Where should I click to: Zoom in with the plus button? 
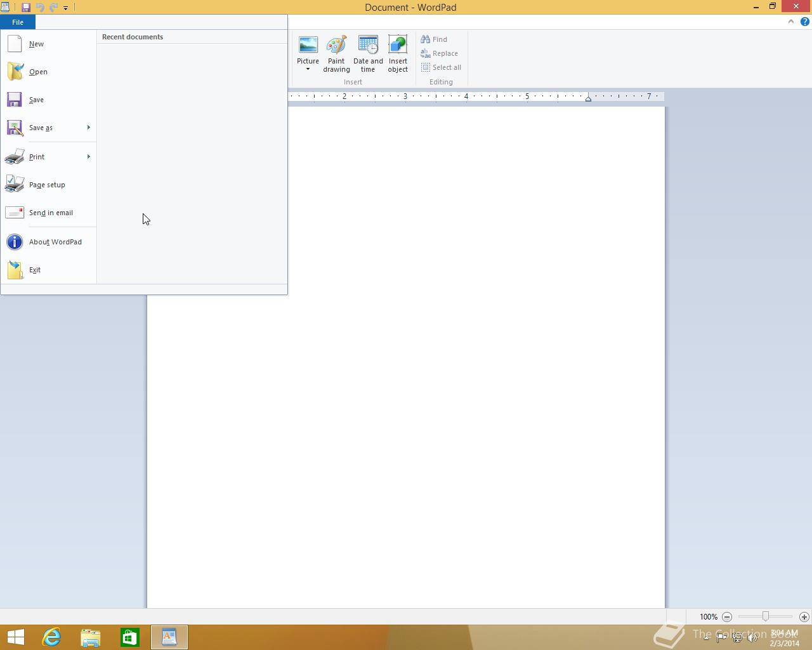click(804, 617)
